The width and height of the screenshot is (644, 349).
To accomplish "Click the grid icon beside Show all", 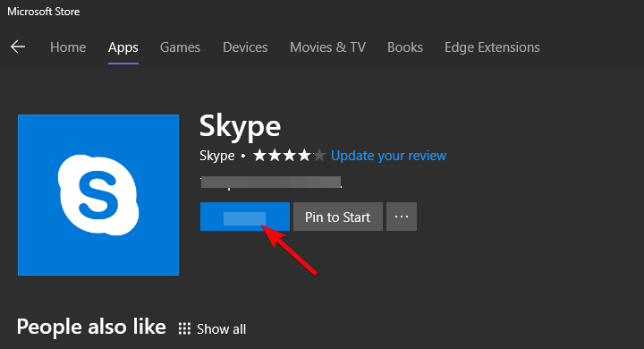I will point(184,328).
